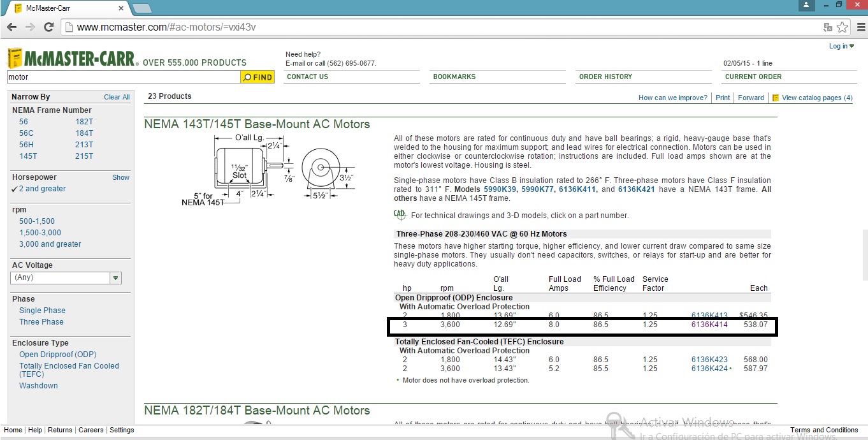Open part number 6136K414
The height and width of the screenshot is (440, 868).
click(x=709, y=325)
